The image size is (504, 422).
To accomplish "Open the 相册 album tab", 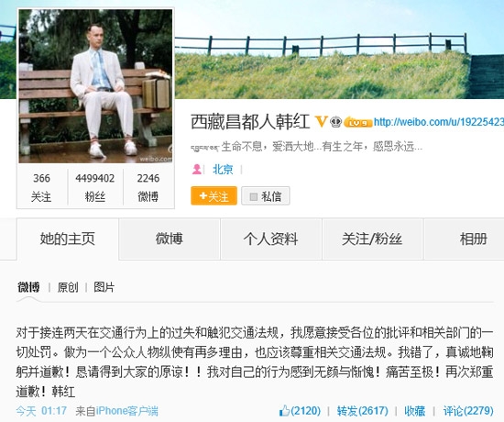I will click(473, 239).
